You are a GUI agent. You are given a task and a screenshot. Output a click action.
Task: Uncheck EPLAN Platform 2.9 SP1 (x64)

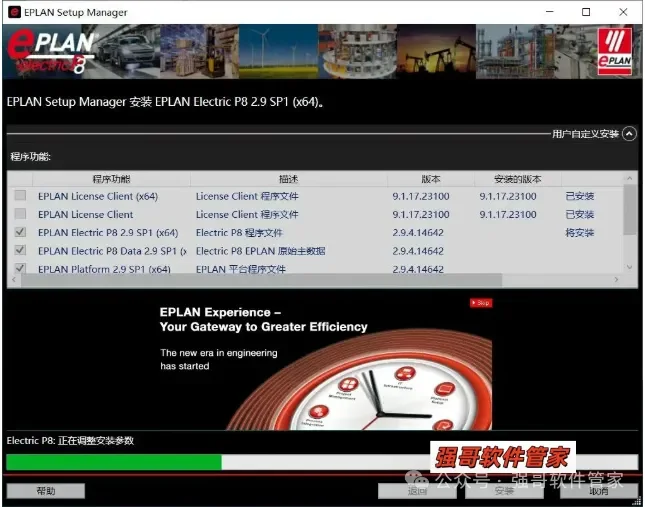pyautogui.click(x=20, y=268)
